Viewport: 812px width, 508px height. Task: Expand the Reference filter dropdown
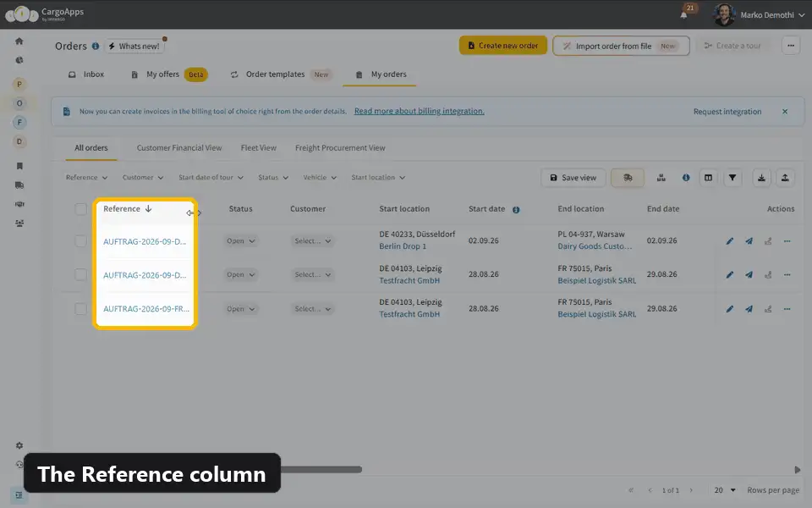[x=86, y=177]
